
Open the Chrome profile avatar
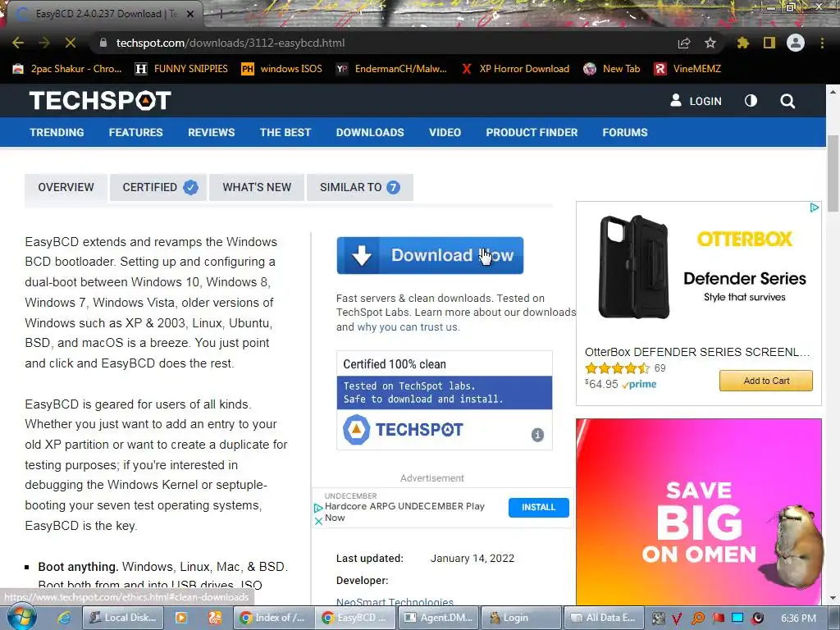796,43
